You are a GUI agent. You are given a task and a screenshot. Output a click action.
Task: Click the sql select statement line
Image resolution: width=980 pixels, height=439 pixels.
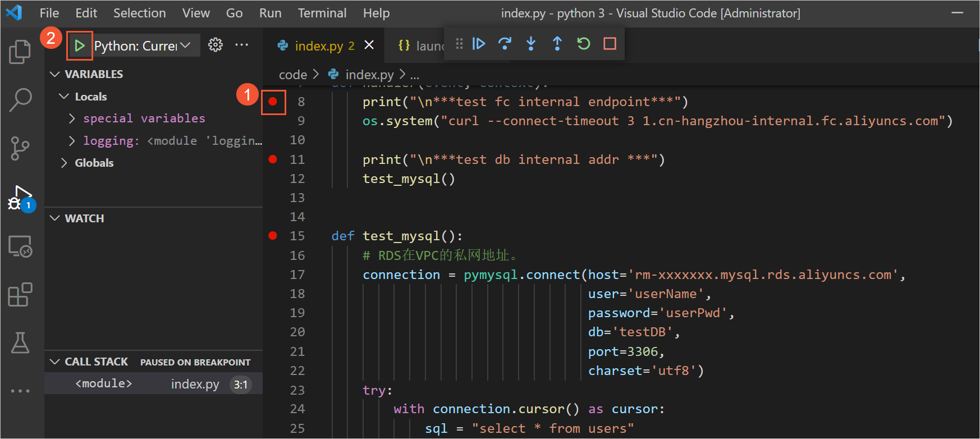[x=529, y=428]
